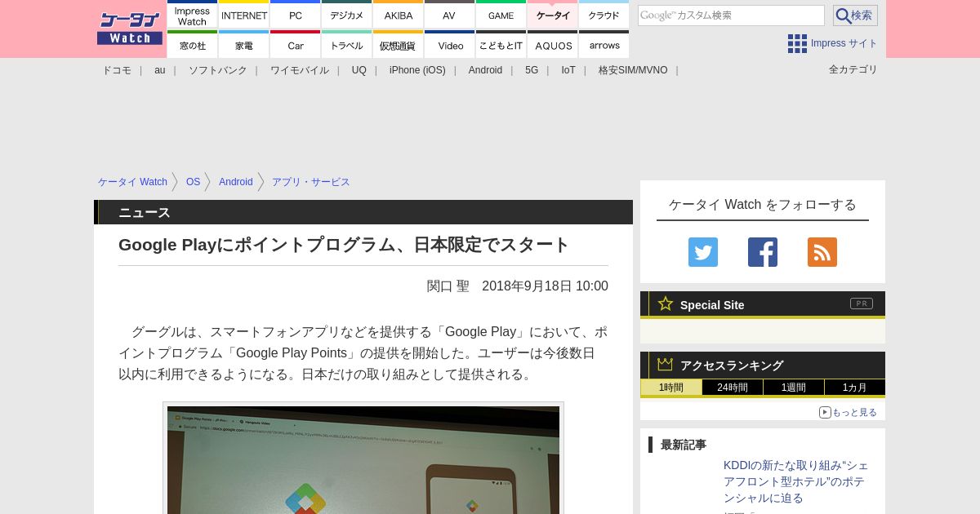Image resolution: width=980 pixels, height=514 pixels.
Task: Click the PR badge in Special Site
Action: 862,304
